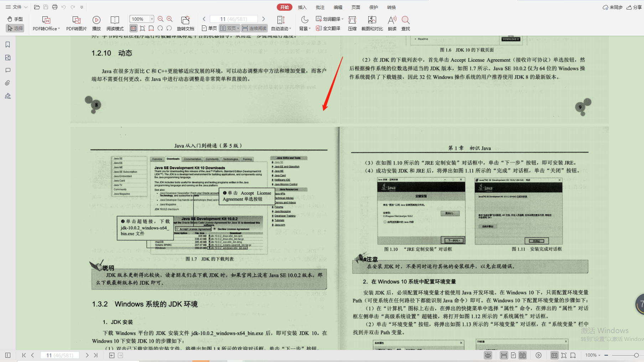Viewport: 644px width, 362px height.
Task: Switch to the 编辑 tab
Action: click(338, 7)
